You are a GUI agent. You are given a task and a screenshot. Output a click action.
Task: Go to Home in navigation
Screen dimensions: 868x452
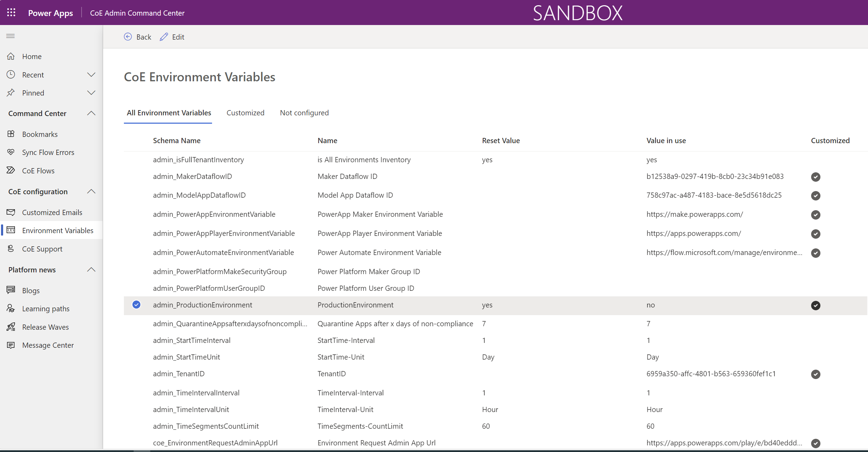pyautogui.click(x=32, y=56)
